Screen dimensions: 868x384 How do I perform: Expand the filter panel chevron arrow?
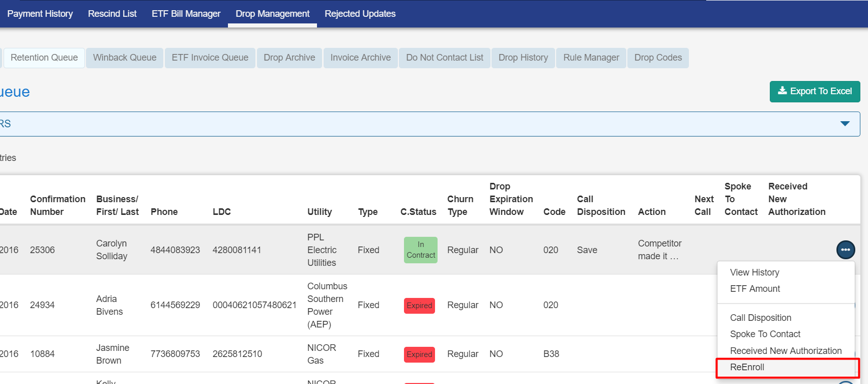(x=845, y=124)
